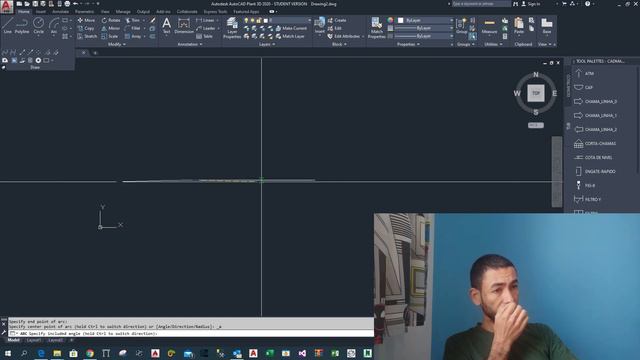Screen dimensions: 640x360
Task: Open Windows Start menu
Action: click(x=7, y=353)
